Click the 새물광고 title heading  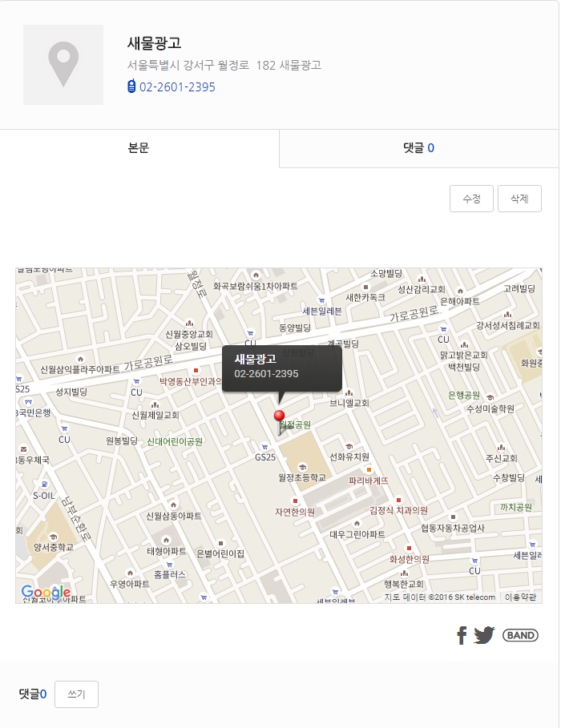pyautogui.click(x=155, y=43)
